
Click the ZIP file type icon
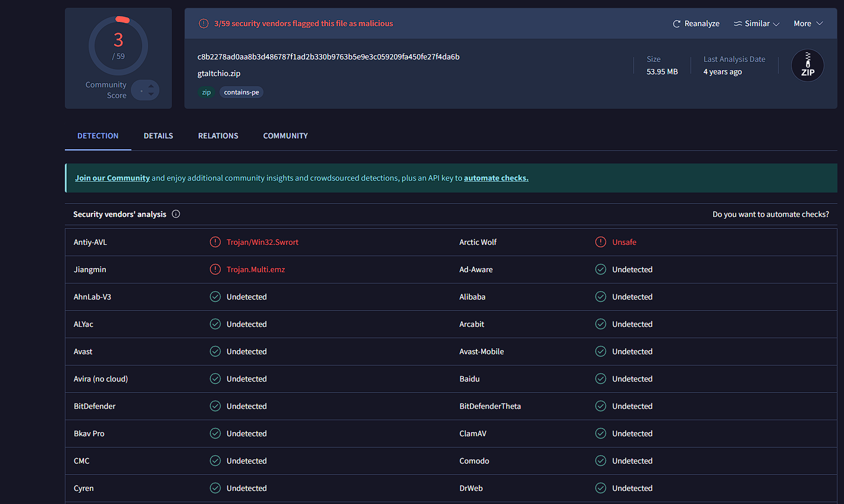tap(807, 65)
